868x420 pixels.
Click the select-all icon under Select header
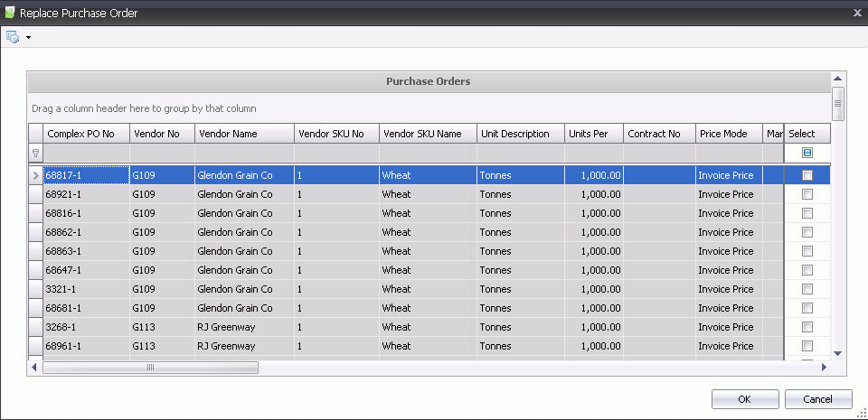(807, 154)
